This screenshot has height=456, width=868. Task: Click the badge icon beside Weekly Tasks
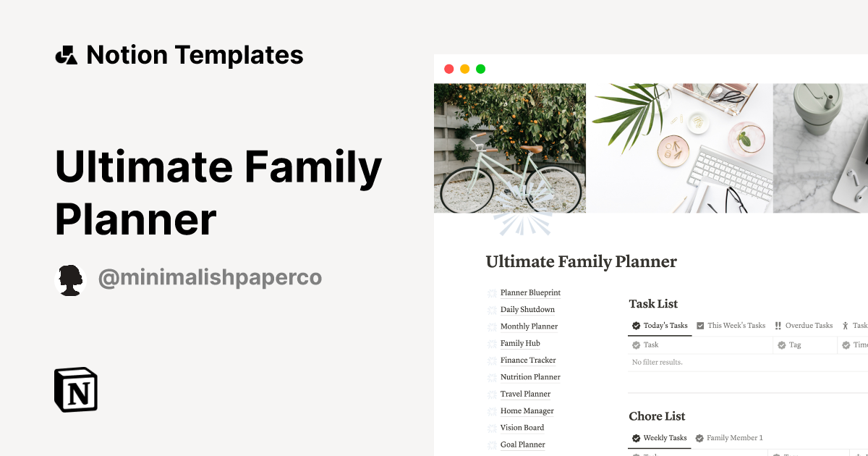(x=636, y=438)
